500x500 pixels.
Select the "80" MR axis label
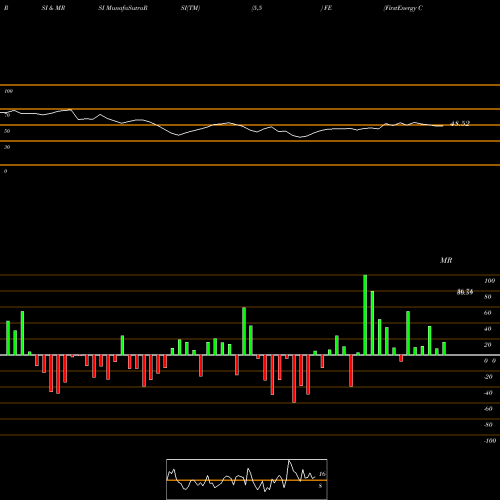[488, 297]
